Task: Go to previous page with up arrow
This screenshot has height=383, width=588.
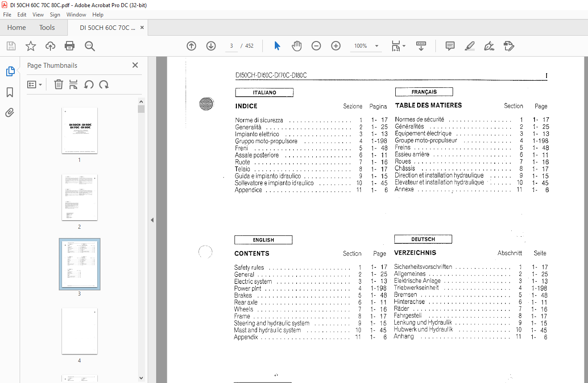Action: point(191,46)
